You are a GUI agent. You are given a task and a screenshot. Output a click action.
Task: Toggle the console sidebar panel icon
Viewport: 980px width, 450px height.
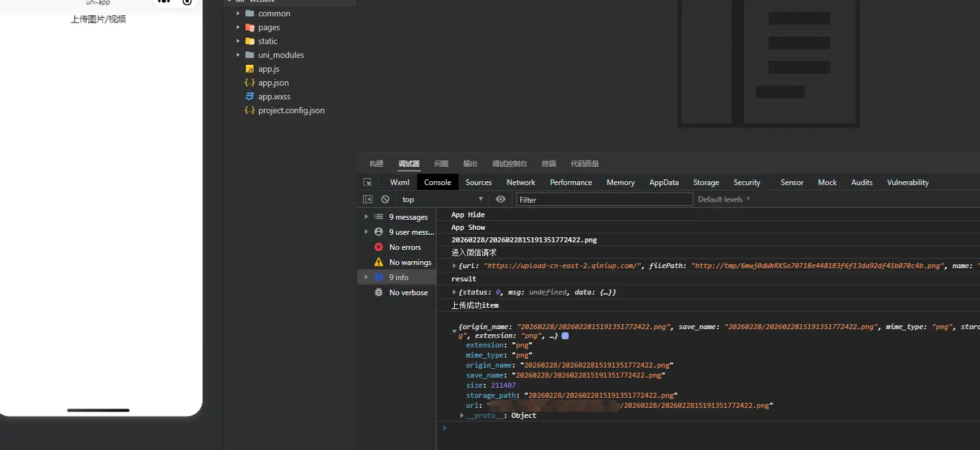click(368, 200)
